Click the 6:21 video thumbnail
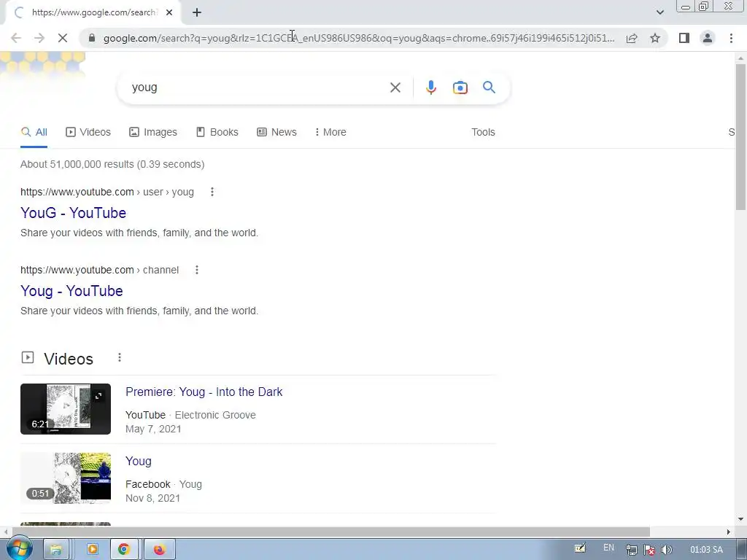This screenshot has height=560, width=747. pyautogui.click(x=65, y=409)
